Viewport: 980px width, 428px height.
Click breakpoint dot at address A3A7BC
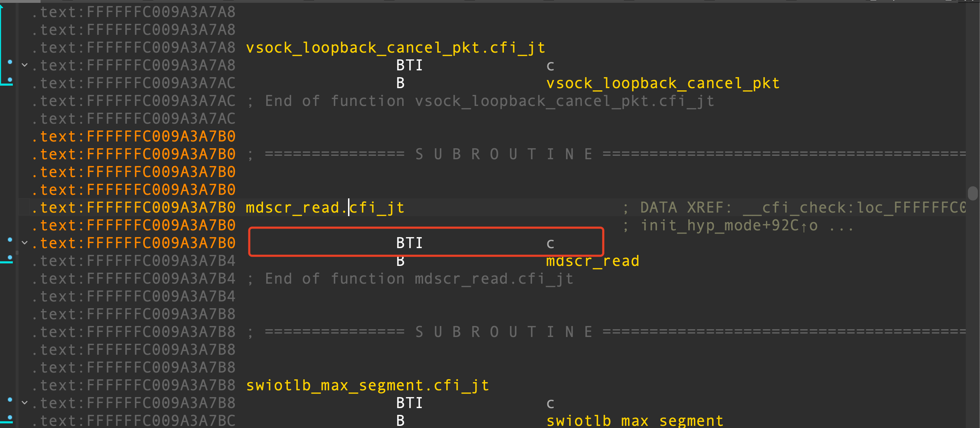(10, 418)
